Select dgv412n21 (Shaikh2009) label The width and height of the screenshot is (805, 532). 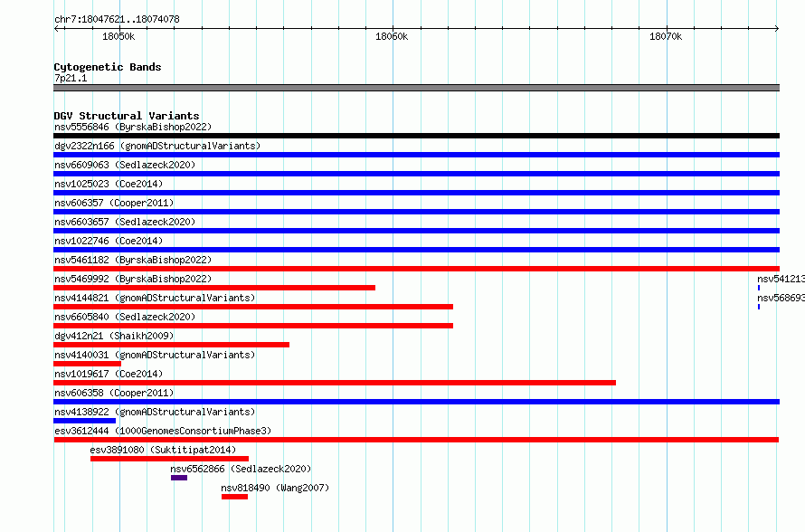114,336
